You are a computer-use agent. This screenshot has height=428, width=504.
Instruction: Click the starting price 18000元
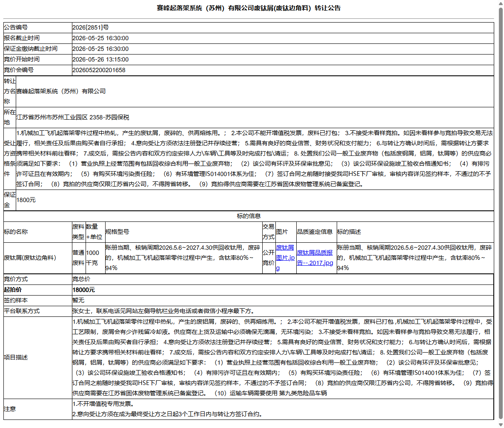coord(83,290)
